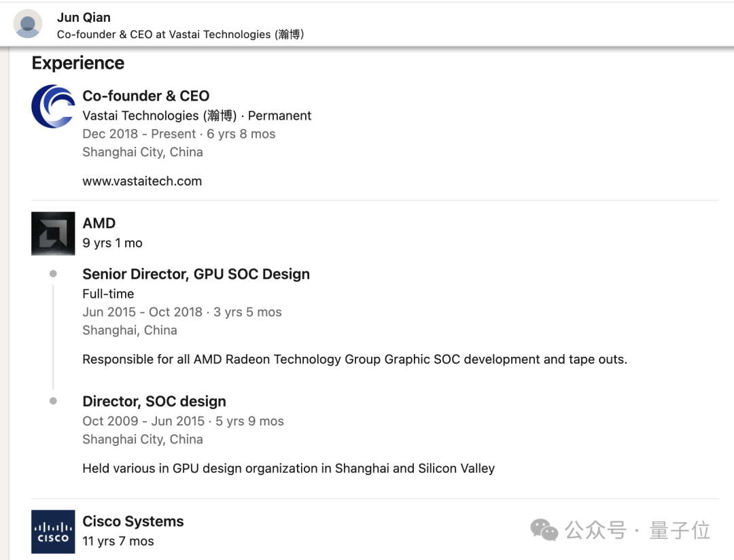The image size is (734, 560).
Task: Click the 量子位 watermark text
Action: [680, 531]
